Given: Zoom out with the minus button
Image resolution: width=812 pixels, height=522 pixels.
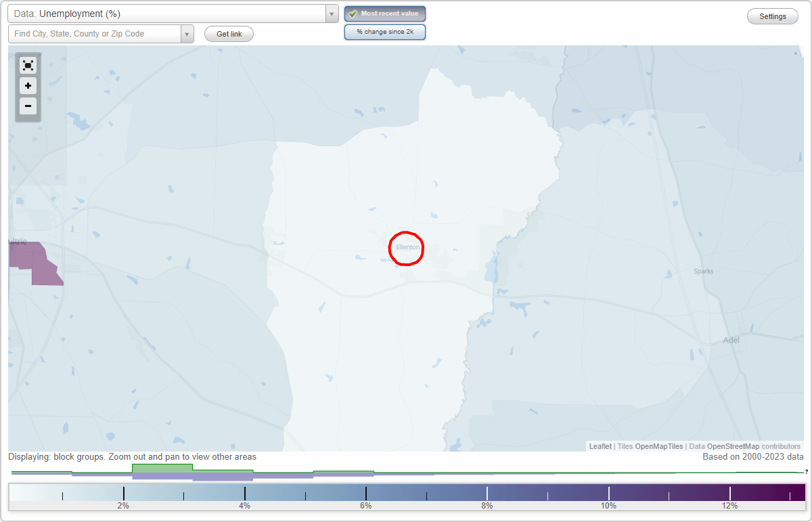Looking at the screenshot, I should click(28, 106).
